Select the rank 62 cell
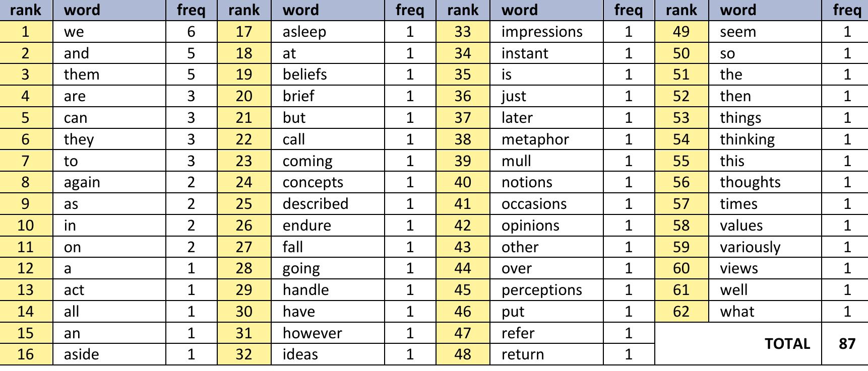This screenshot has height=371, width=868. (x=681, y=312)
